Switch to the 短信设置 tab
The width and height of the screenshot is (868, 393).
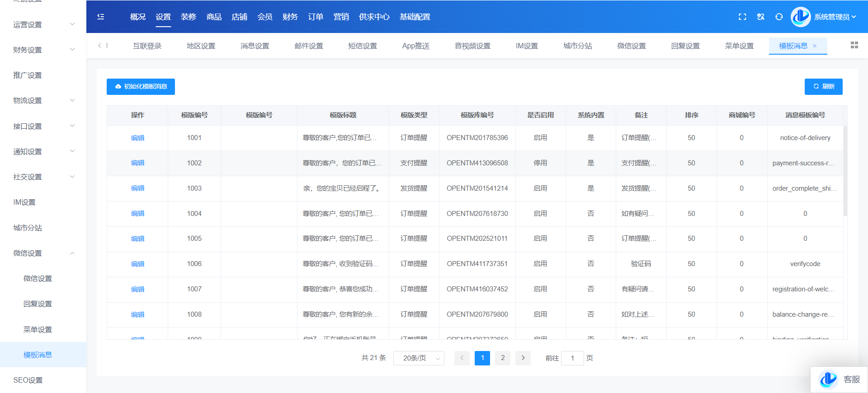tap(362, 46)
